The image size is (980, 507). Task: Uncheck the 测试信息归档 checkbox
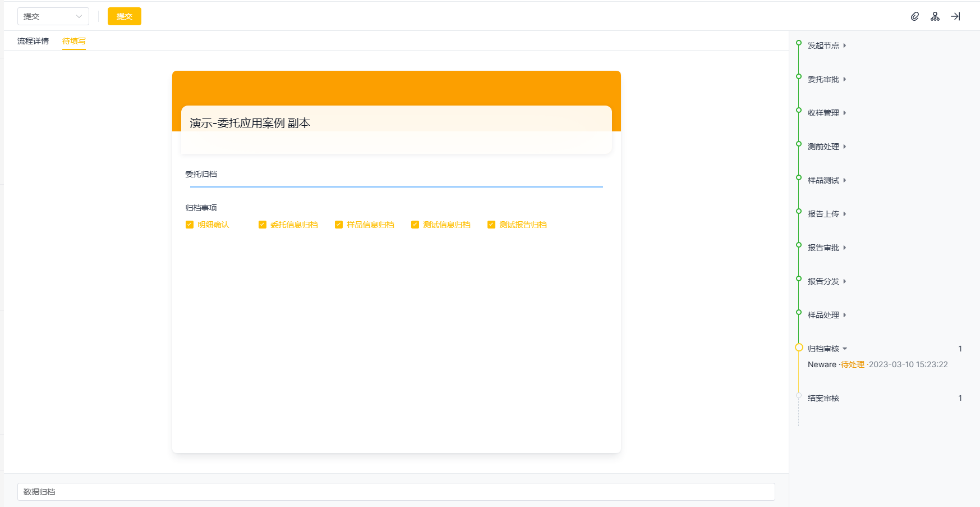(x=415, y=225)
